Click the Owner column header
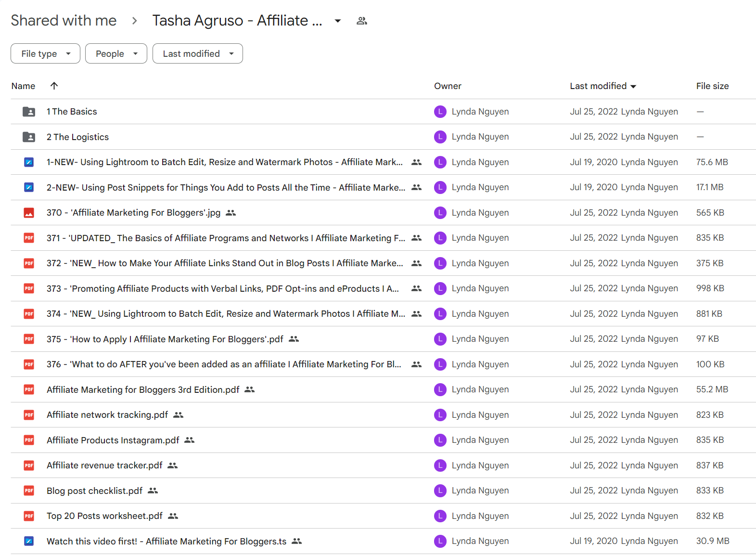 [448, 86]
